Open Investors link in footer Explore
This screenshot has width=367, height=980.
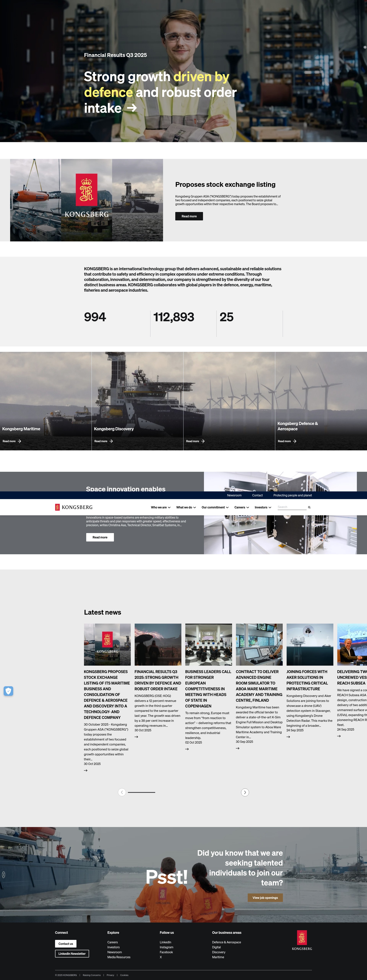point(114,947)
